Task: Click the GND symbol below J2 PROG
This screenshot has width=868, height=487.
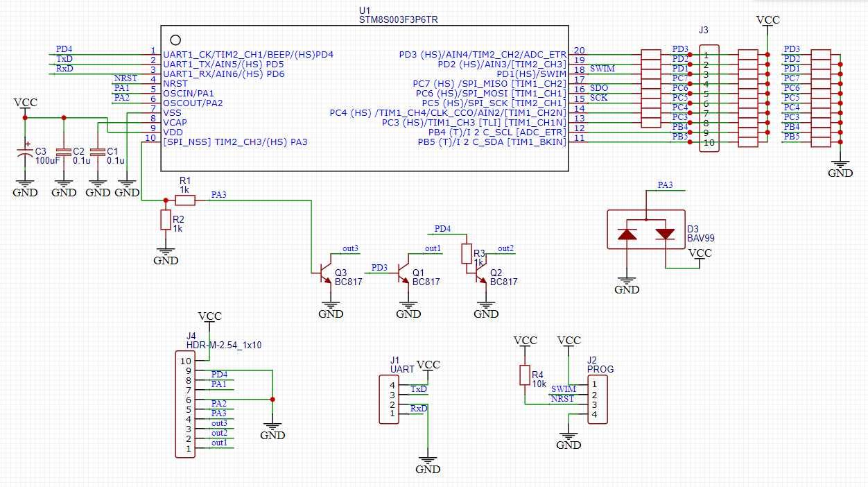Action: [568, 441]
